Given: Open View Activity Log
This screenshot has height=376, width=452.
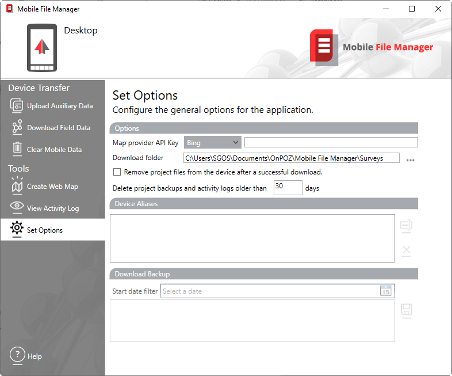Looking at the screenshot, I should 53,208.
